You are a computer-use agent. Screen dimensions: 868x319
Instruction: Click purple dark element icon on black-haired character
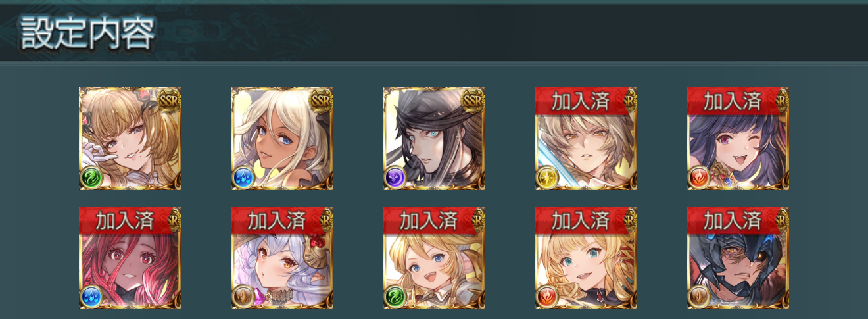395,178
